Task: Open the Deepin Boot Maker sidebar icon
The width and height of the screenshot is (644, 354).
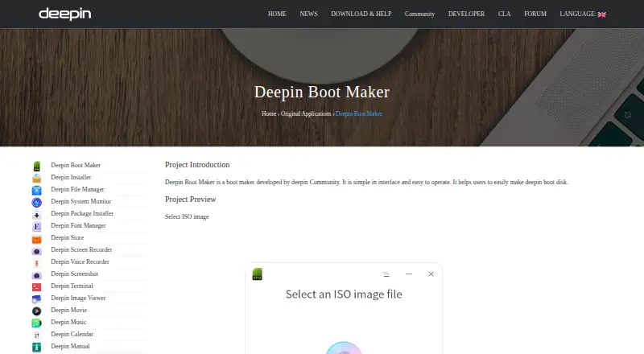Action: tap(36, 166)
